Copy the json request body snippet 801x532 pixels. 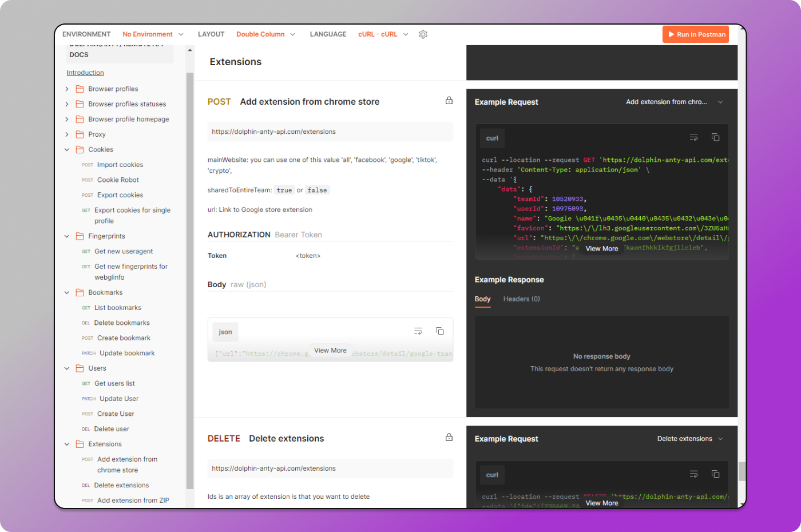(x=439, y=331)
